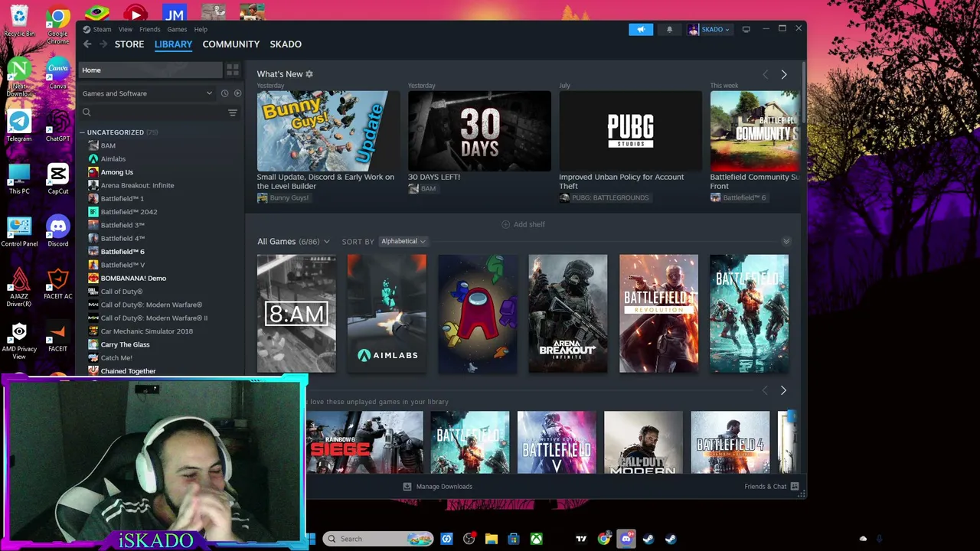Open the Aimlabs game cover
The image size is (980, 551).
click(387, 314)
